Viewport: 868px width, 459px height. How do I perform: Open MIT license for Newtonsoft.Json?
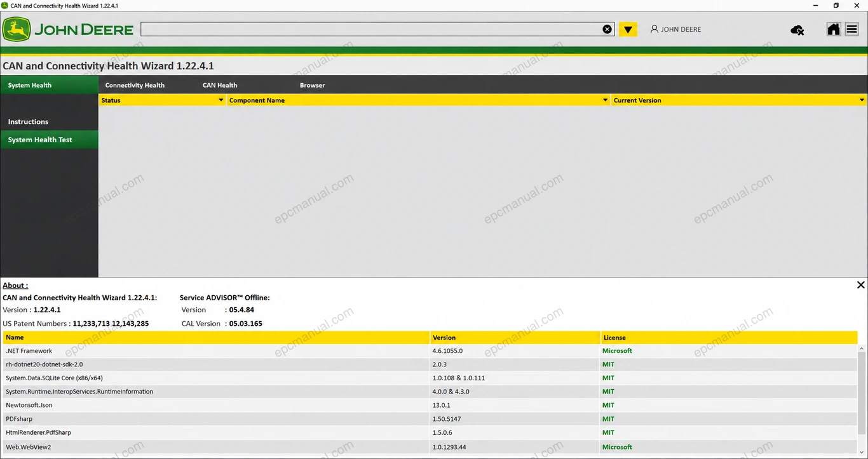pyautogui.click(x=608, y=405)
